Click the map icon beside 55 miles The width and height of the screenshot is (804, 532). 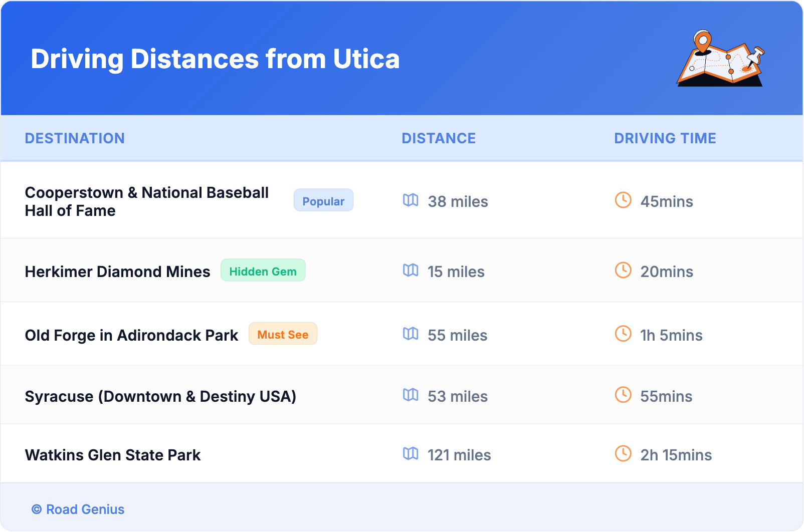(411, 334)
